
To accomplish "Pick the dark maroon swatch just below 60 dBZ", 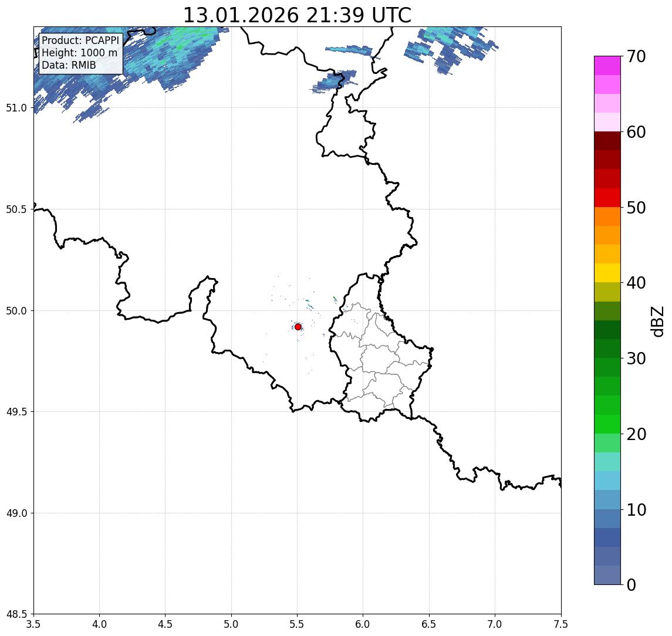I will click(607, 141).
